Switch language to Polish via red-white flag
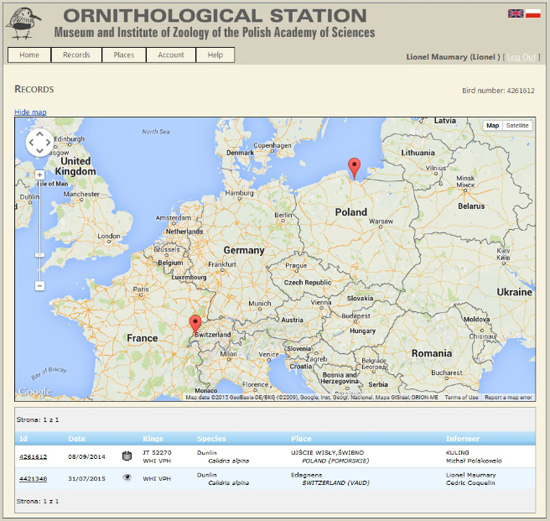Viewport: 550px width, 521px height. [x=533, y=14]
